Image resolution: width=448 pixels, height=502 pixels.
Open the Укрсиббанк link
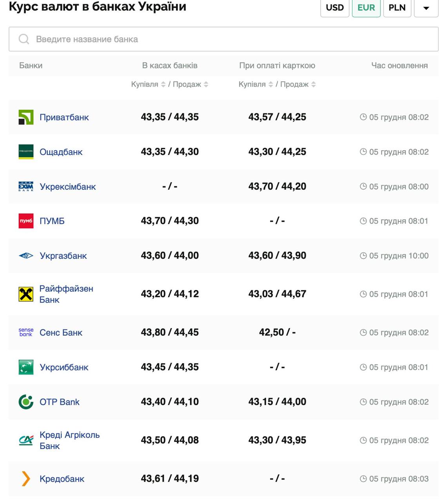(x=64, y=367)
